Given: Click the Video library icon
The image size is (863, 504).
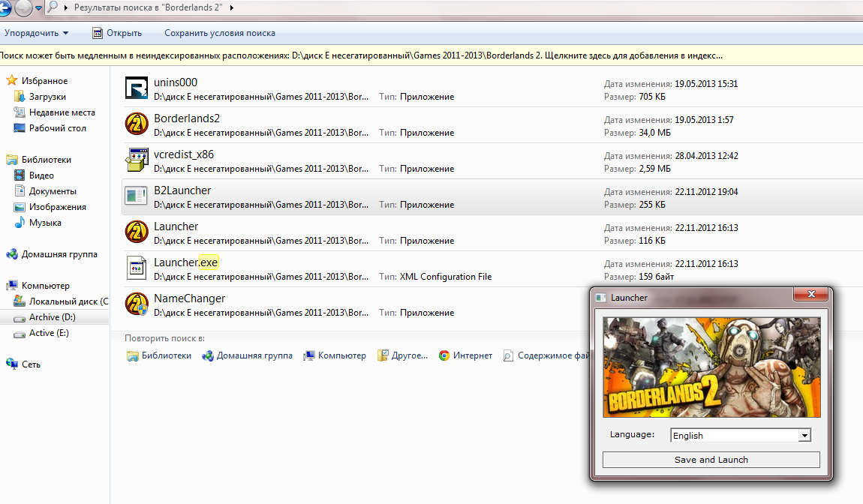Looking at the screenshot, I should [20, 175].
